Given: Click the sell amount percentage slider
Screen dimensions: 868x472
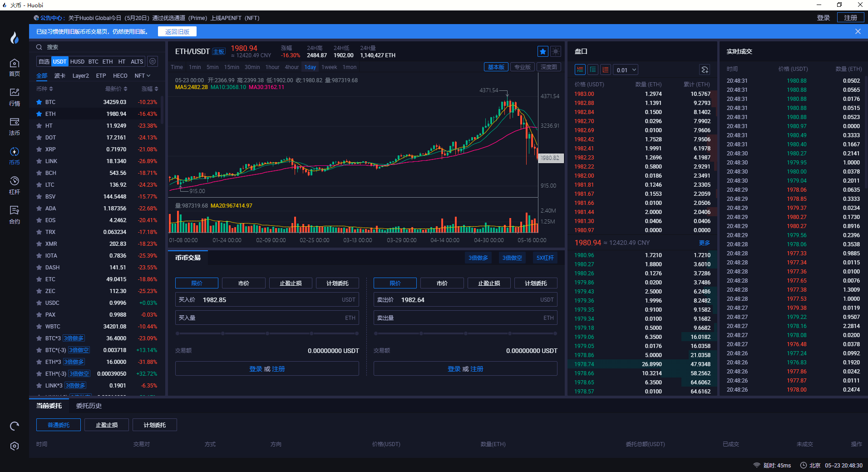Looking at the screenshot, I should [x=465, y=333].
